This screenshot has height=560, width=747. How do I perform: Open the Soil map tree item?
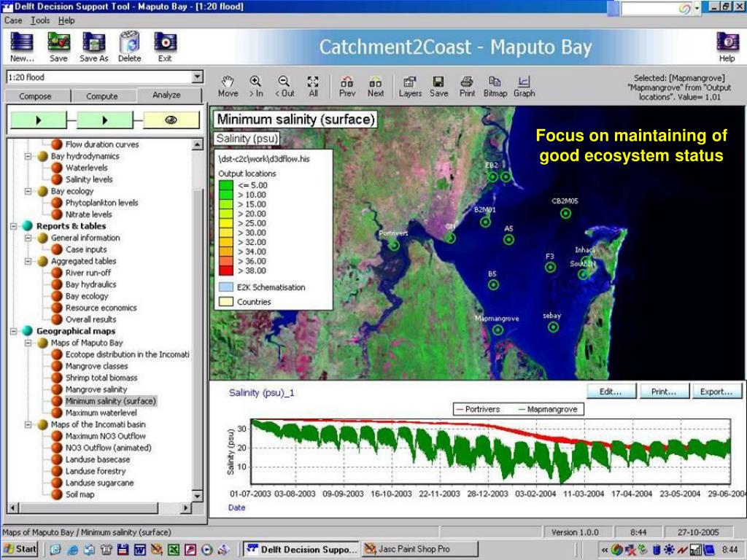pyautogui.click(x=80, y=494)
